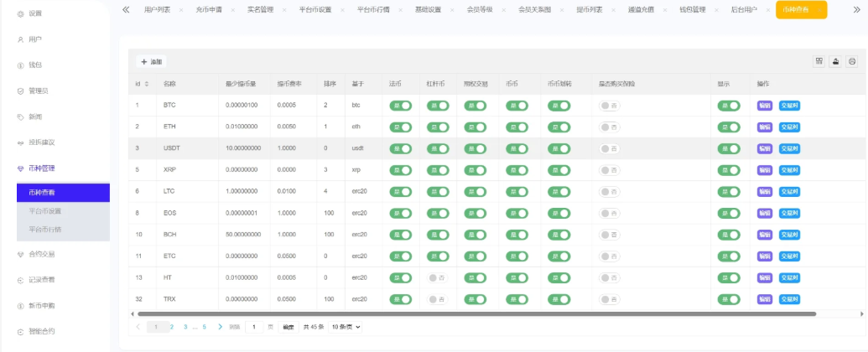Viewport: 868px width, 352px height.
Task: Click the right arrow of the horizontal scrollbar
Action: pos(862,313)
